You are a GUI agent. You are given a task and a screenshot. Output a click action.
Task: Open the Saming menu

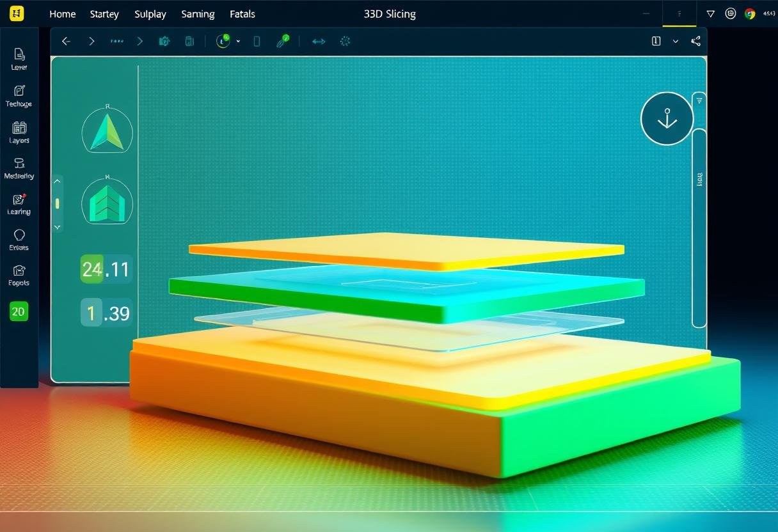tap(198, 14)
